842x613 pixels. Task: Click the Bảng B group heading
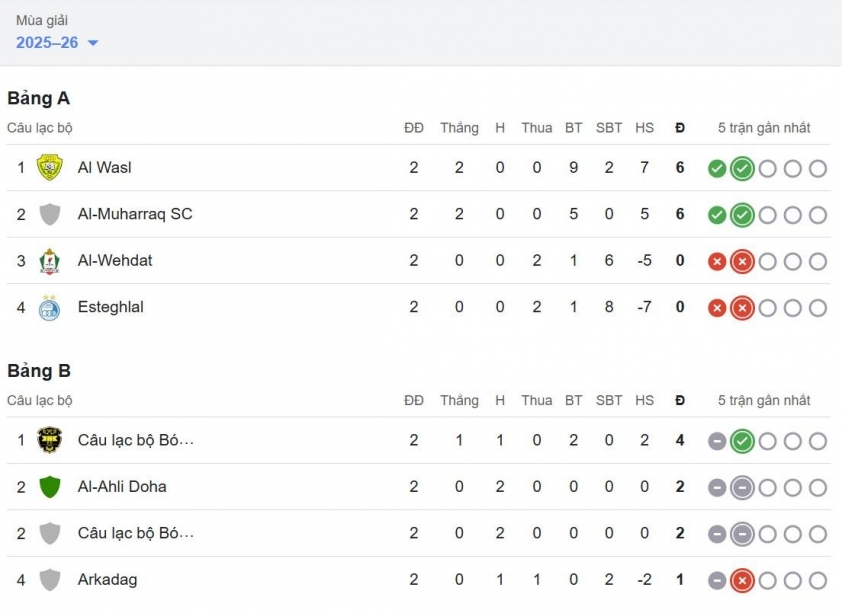[38, 371]
